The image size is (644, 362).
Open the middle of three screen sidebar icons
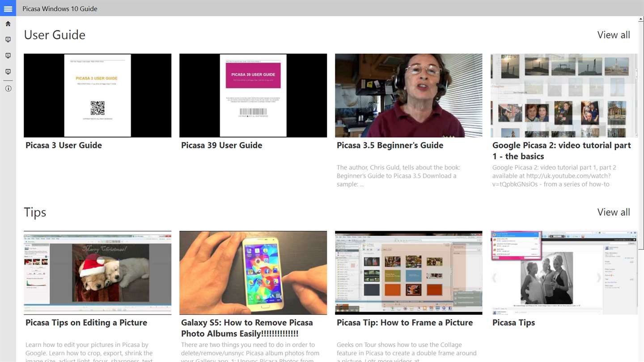[x=8, y=56]
